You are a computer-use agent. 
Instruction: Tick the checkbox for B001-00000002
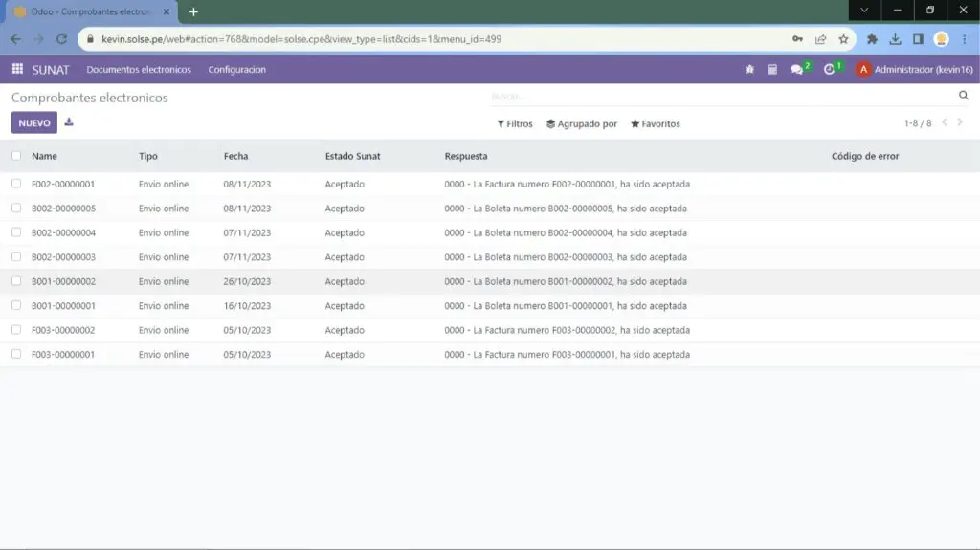pyautogui.click(x=16, y=281)
